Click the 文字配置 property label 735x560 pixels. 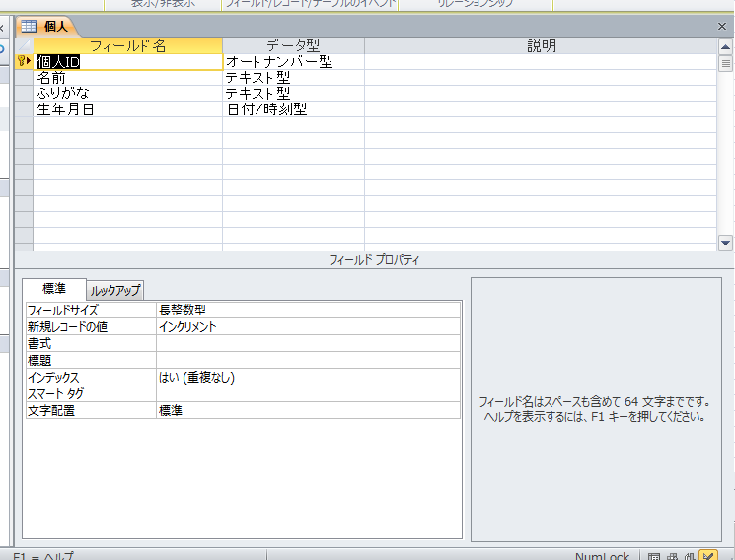point(91,410)
